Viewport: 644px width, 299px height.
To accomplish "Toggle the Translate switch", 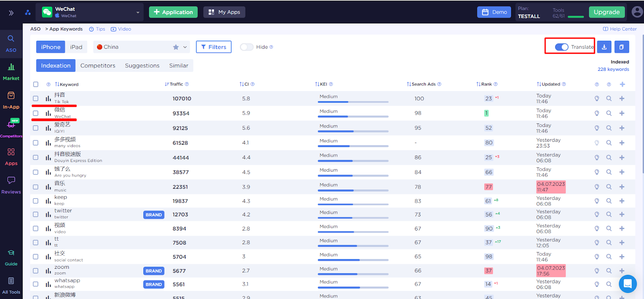I will click(x=561, y=47).
